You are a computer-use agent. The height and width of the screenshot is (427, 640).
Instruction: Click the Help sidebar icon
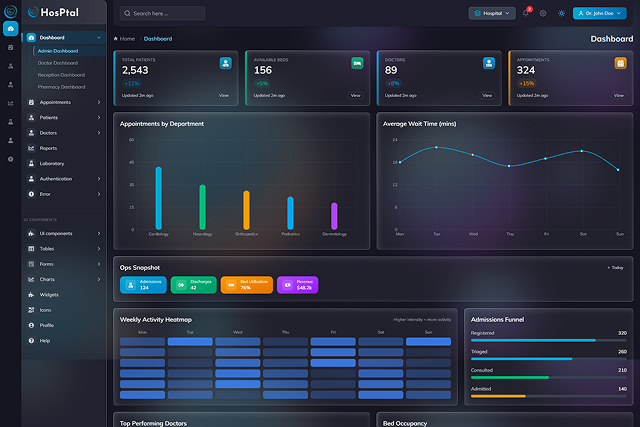pos(31,340)
